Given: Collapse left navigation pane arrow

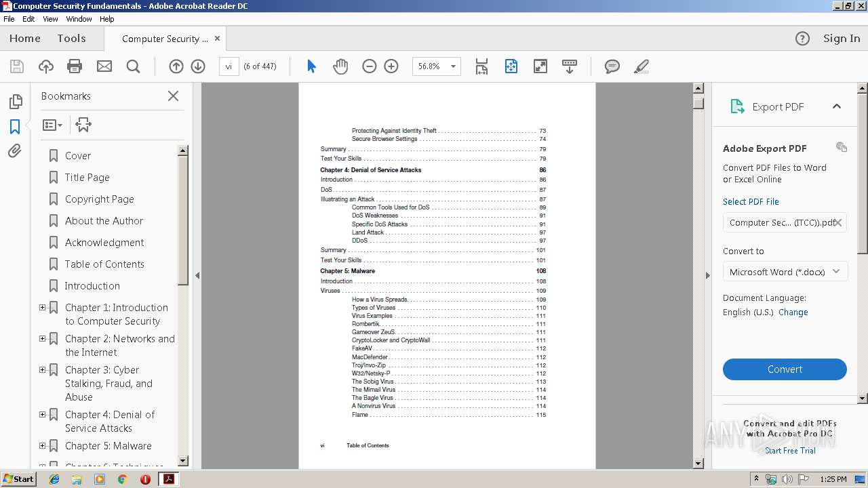Looking at the screenshot, I should click(197, 275).
